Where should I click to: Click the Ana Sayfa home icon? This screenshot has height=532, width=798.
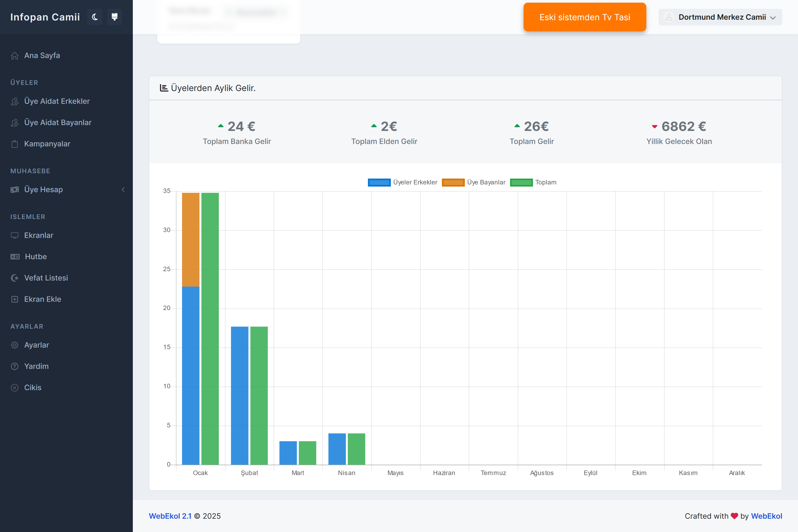[15, 56]
